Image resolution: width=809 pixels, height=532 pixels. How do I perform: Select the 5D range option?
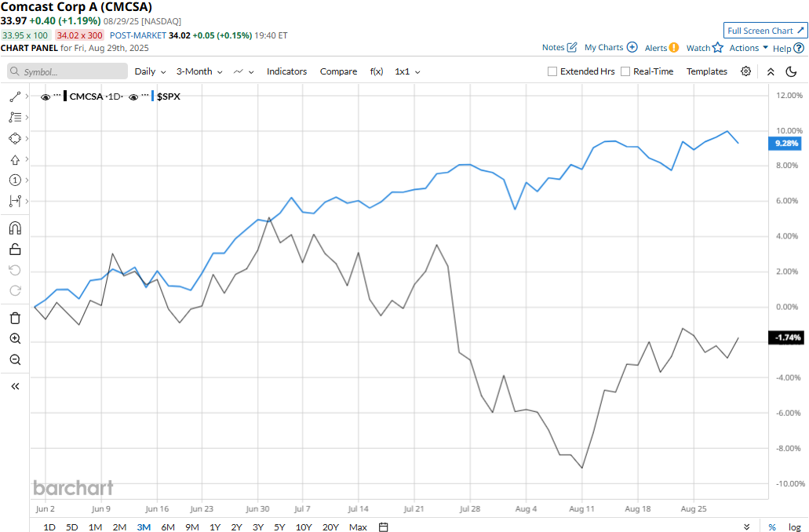(x=71, y=527)
